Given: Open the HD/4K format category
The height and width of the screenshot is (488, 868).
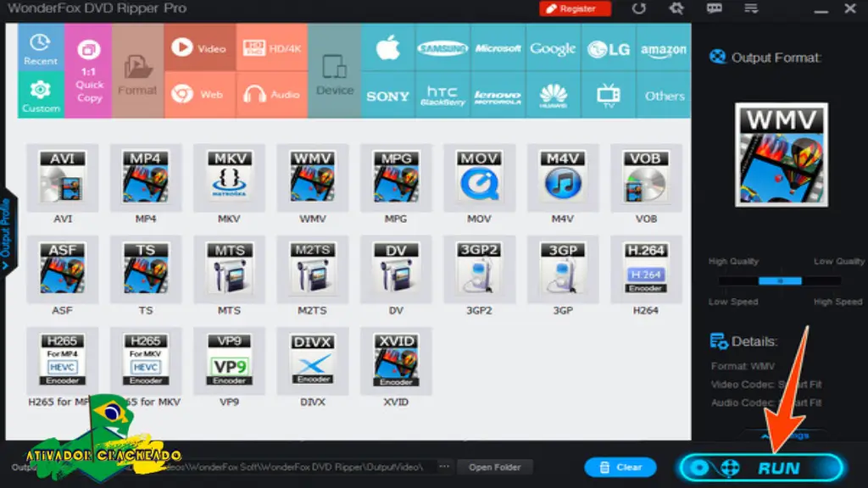Looking at the screenshot, I should (272, 47).
